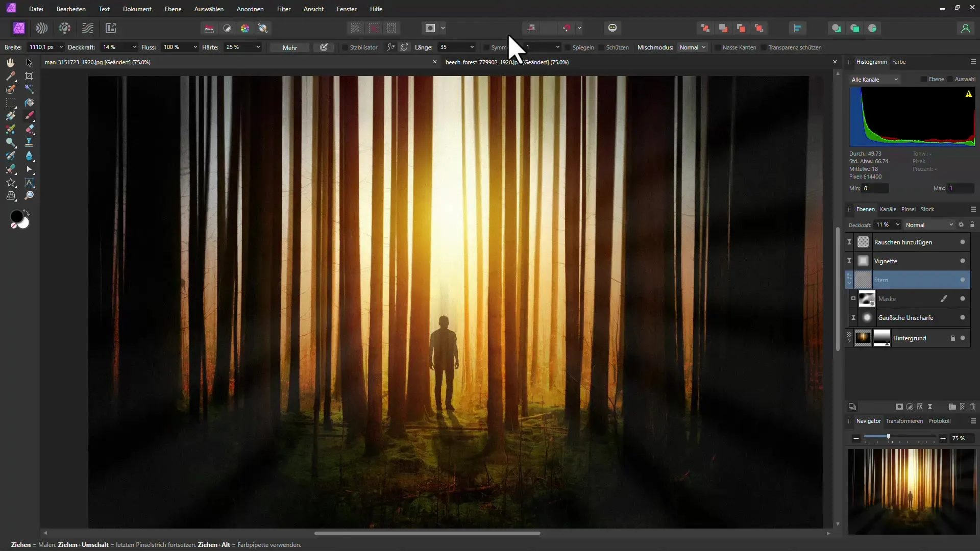980x551 pixels.
Task: Open the brush Deckkraft 14 % dropdown
Action: (x=134, y=47)
